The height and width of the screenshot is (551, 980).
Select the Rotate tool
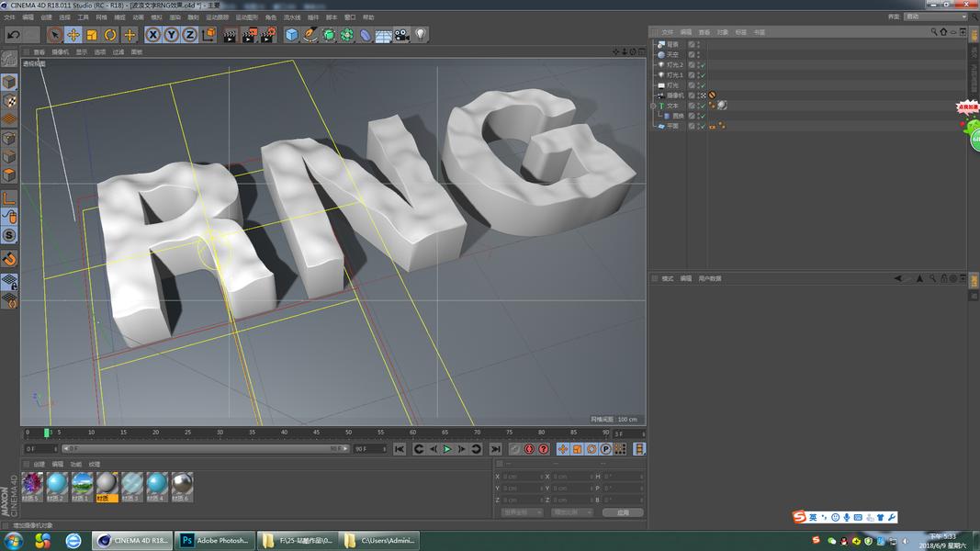pos(110,35)
